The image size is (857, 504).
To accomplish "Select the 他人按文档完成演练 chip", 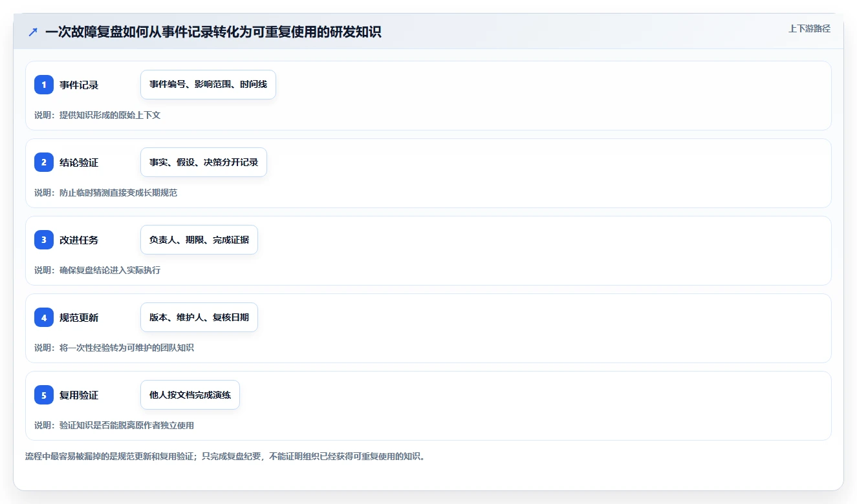I will pyautogui.click(x=190, y=395).
